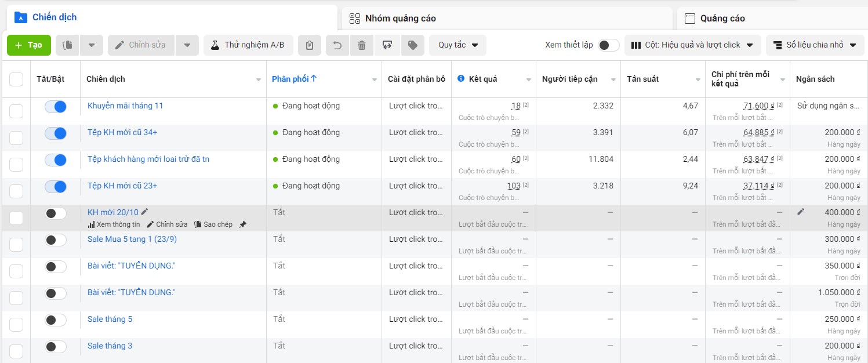
Task: Click the green Tạo button
Action: 28,45
